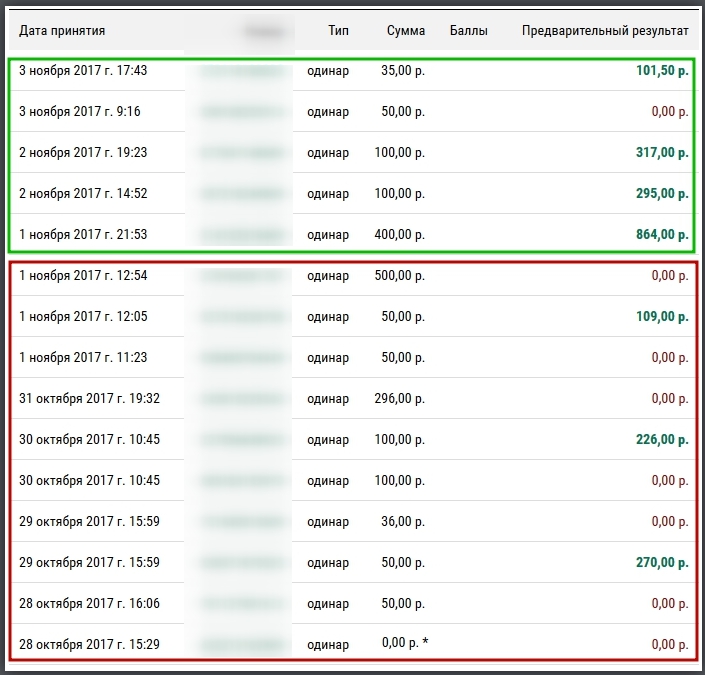Click the "Сумма" column header
Viewport: 705px width, 675px height.
pos(406,31)
